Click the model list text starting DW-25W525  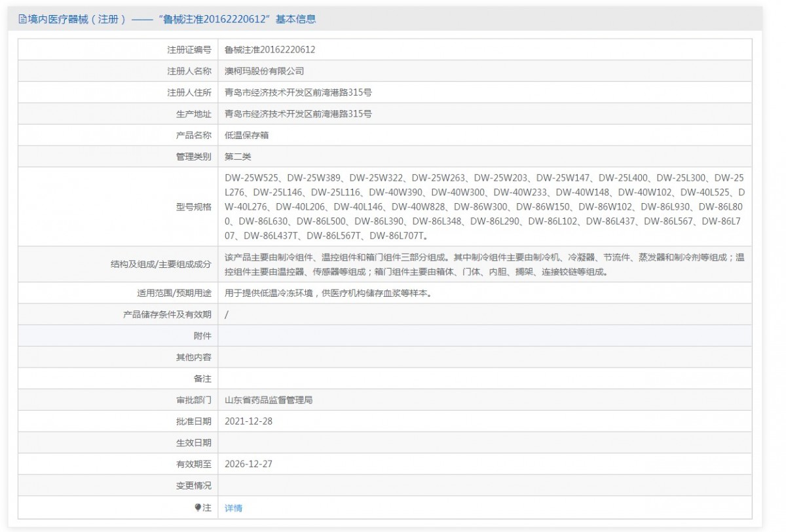tap(485, 206)
